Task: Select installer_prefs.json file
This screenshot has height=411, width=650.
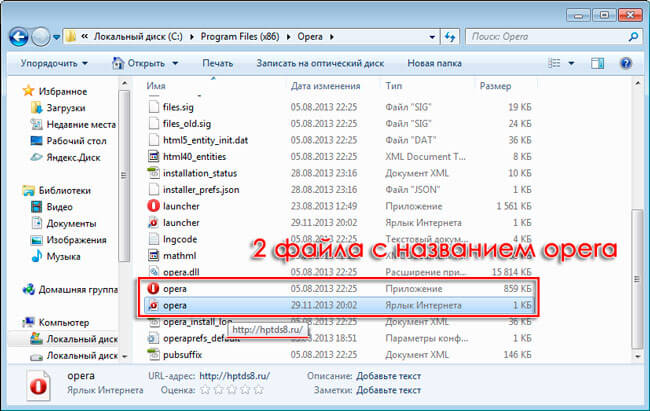Action: [x=201, y=190]
